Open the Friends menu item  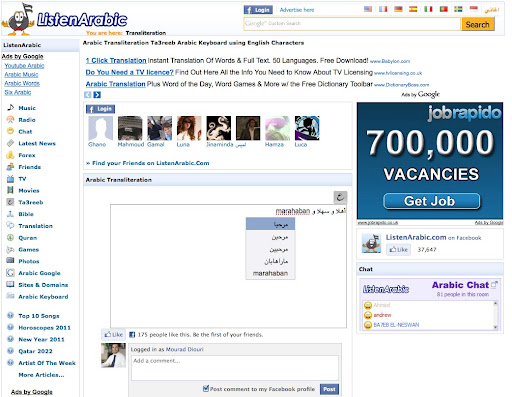(x=30, y=167)
